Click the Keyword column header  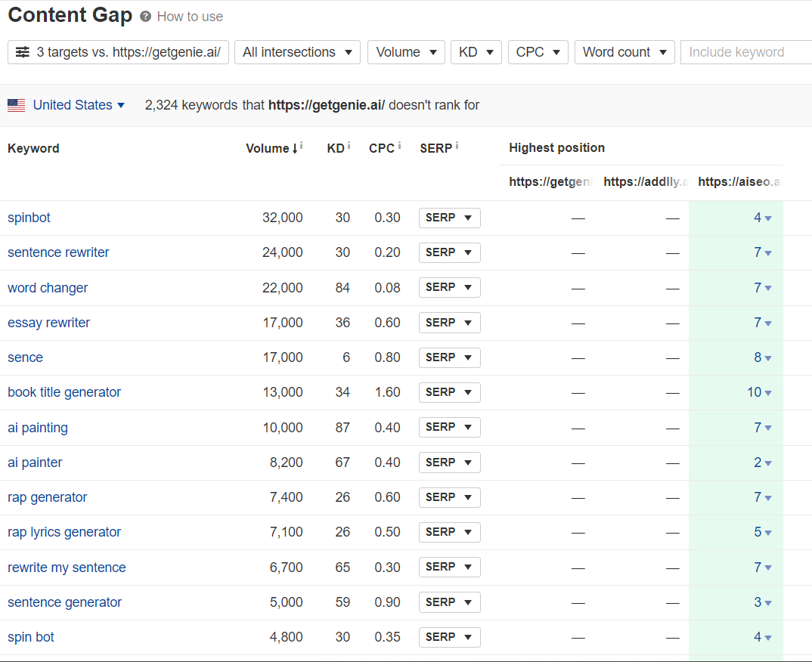point(34,149)
